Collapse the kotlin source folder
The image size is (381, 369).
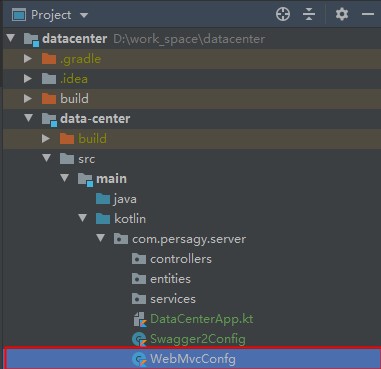pyautogui.click(x=82, y=218)
